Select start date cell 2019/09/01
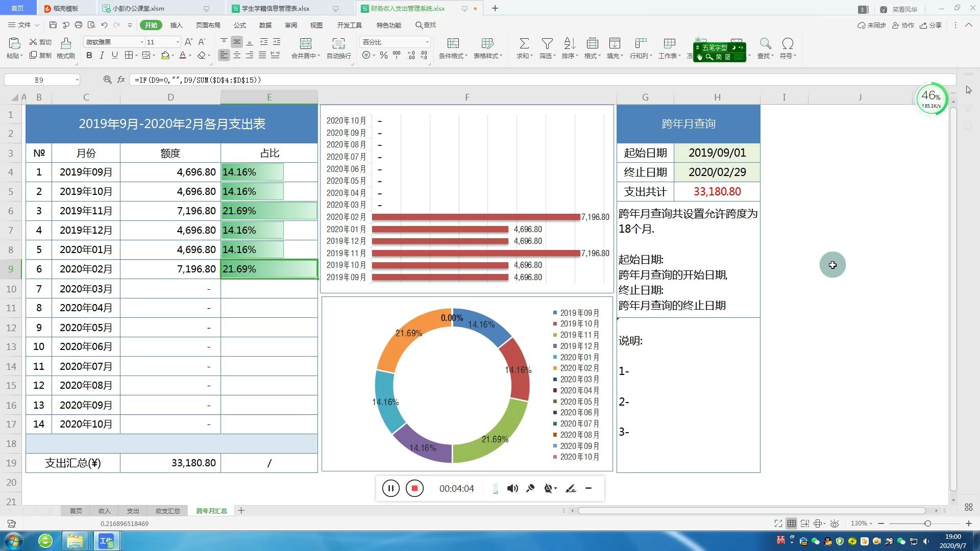 [717, 153]
